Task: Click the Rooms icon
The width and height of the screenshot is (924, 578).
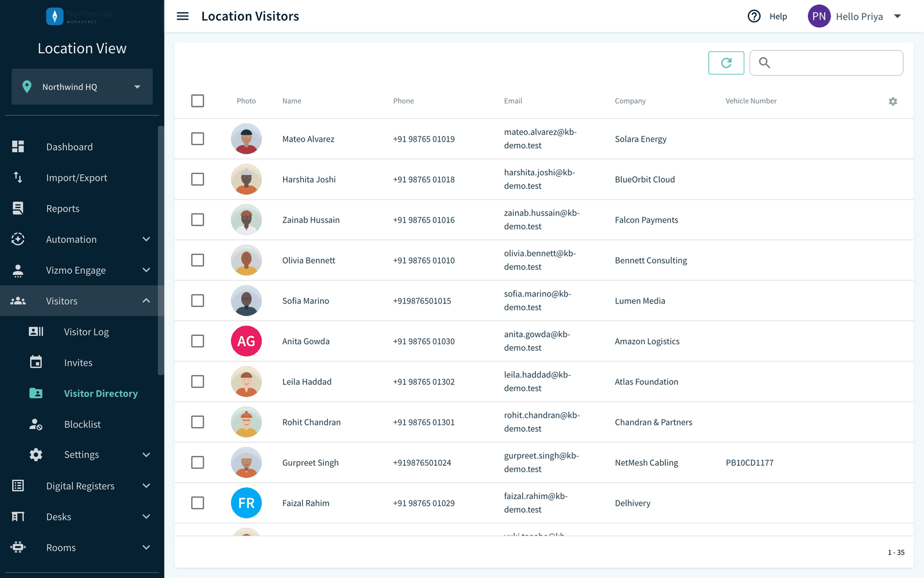Action: click(18, 547)
